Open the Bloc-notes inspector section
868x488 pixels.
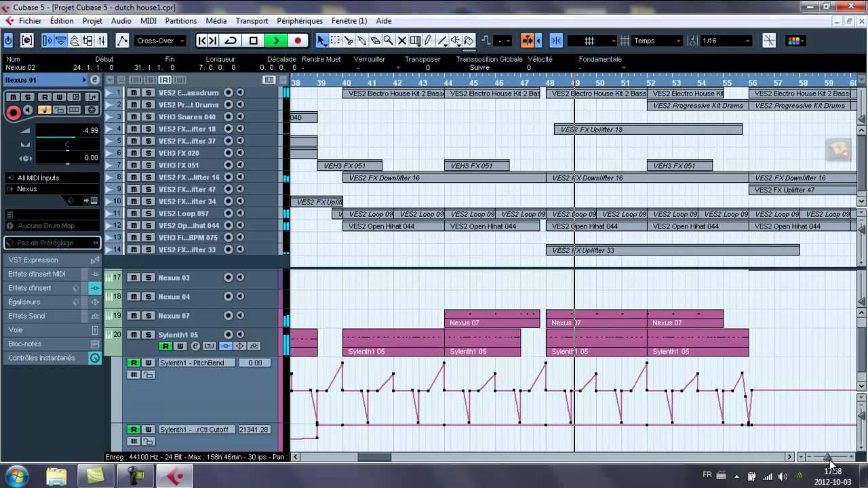tap(52, 344)
